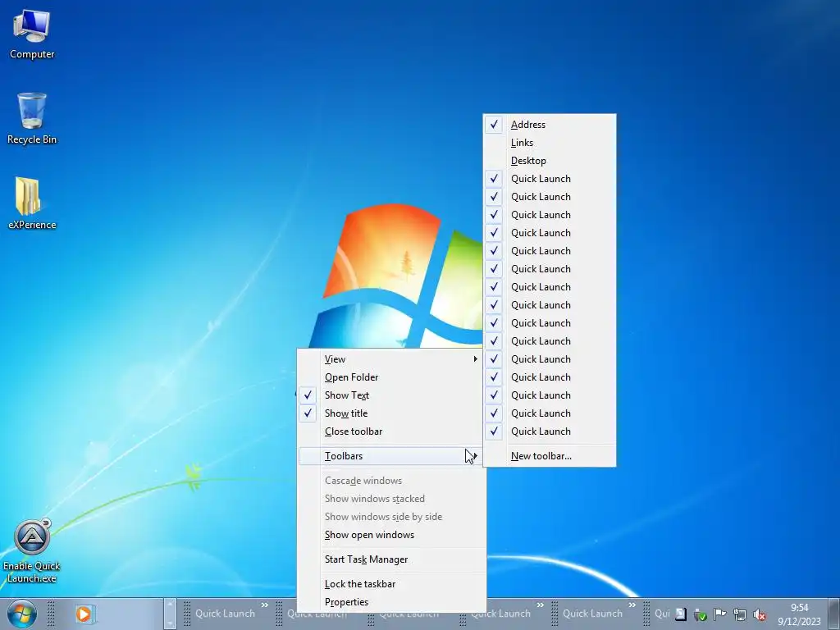
Task: Uncheck the first Quick Launch entry below Desktop
Action: [x=550, y=179]
